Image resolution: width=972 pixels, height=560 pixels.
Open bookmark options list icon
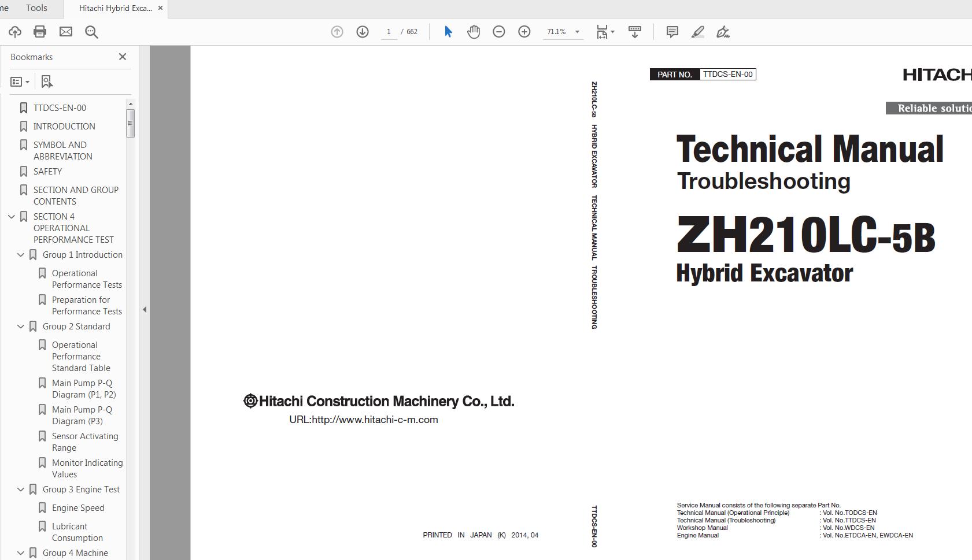20,82
